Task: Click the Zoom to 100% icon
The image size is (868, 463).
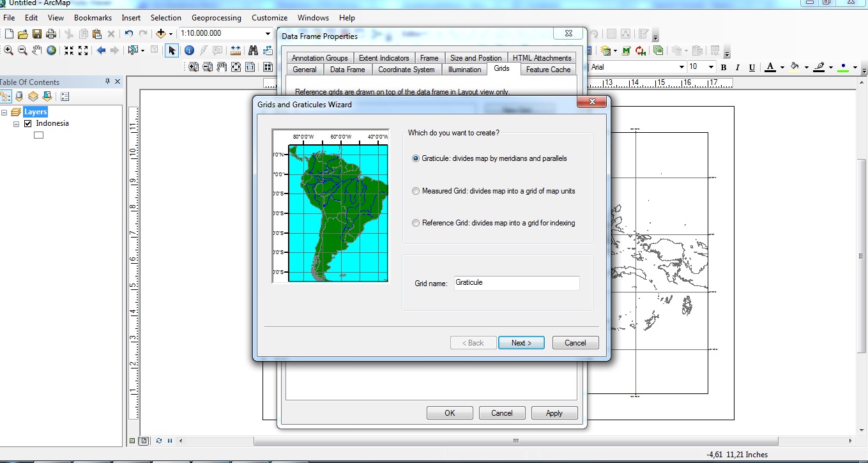Action: [250, 67]
